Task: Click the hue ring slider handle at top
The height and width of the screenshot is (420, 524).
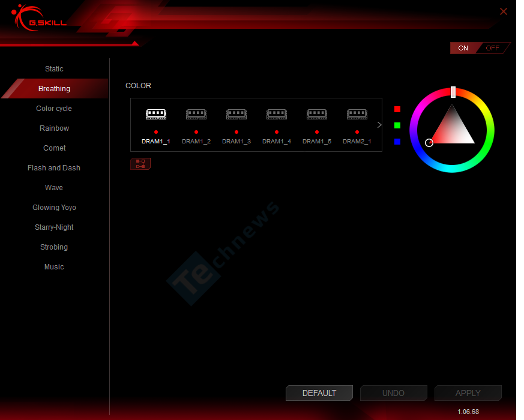Action: 453,92
